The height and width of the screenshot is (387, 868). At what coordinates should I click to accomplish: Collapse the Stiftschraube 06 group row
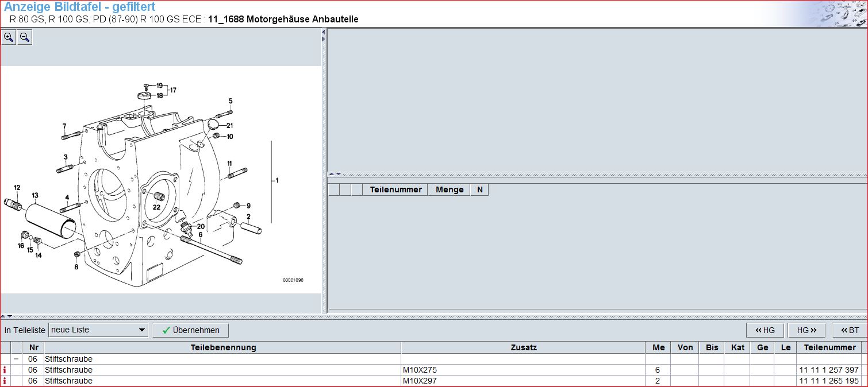point(16,359)
